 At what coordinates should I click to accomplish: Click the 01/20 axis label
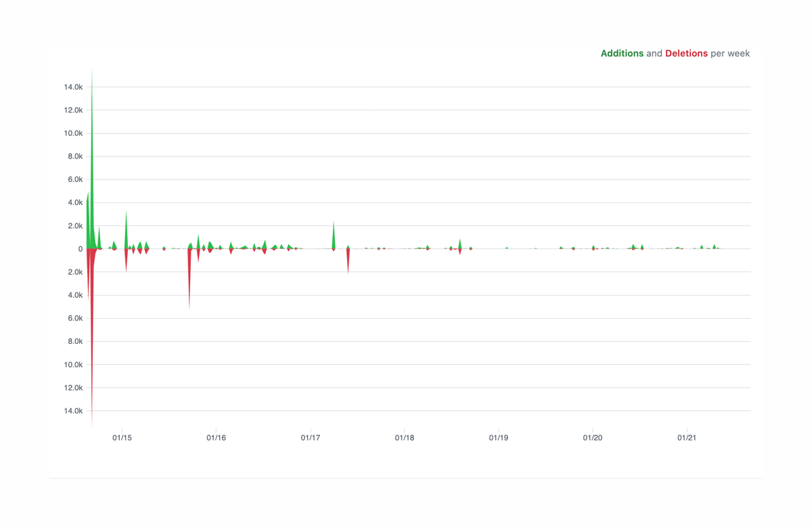click(x=593, y=437)
